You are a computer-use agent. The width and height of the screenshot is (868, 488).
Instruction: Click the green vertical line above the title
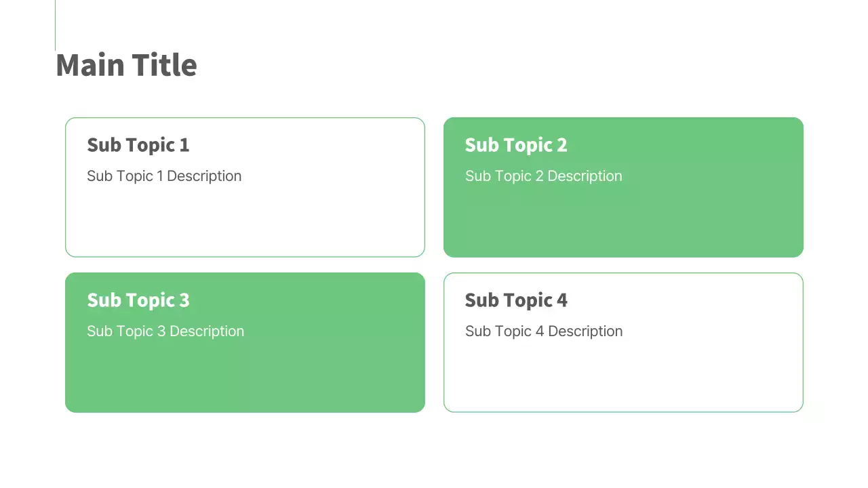pos(55,25)
